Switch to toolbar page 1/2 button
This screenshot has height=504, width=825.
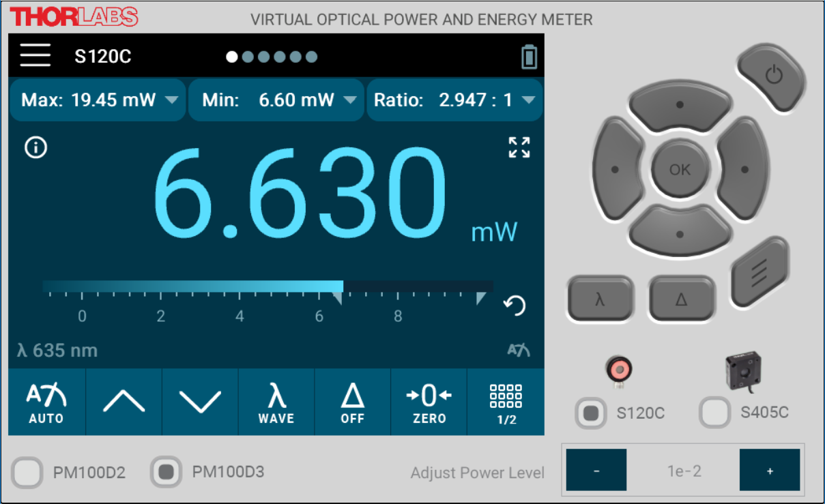(506, 402)
